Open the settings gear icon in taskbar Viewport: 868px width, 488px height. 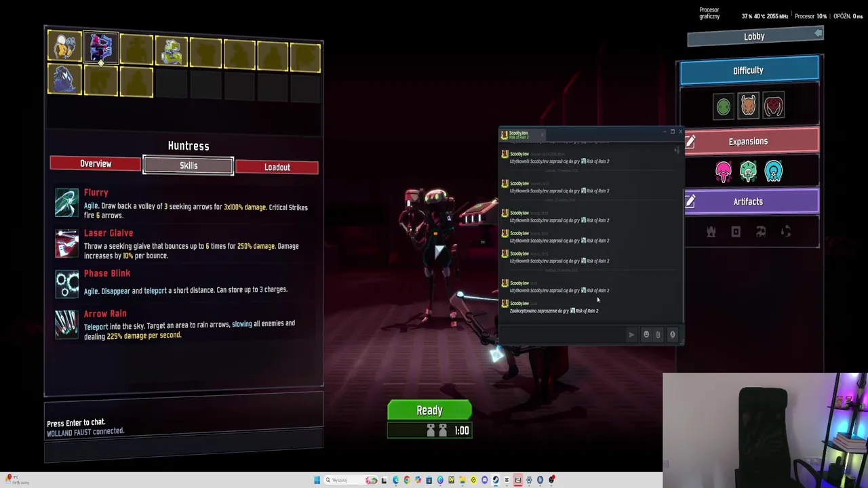click(529, 481)
